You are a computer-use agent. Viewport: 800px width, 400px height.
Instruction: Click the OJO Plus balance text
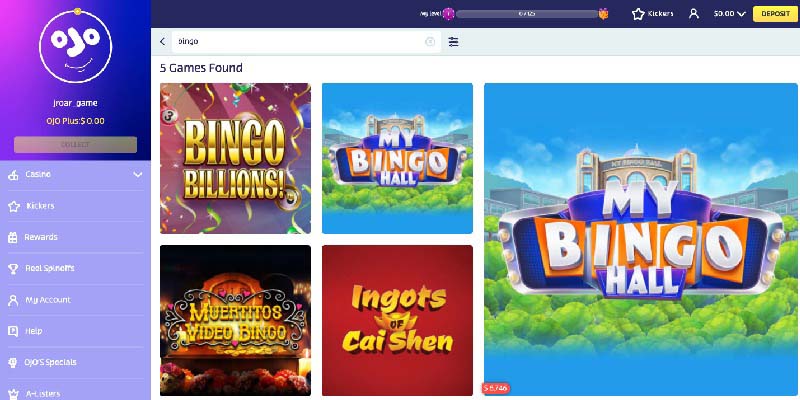(x=76, y=121)
